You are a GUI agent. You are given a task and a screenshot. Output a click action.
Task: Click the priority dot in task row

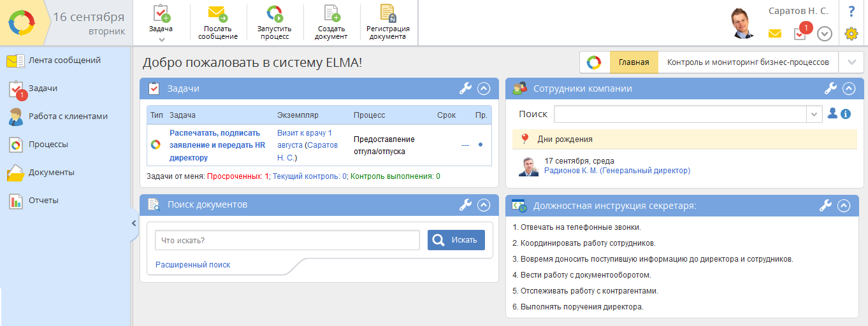click(x=480, y=145)
